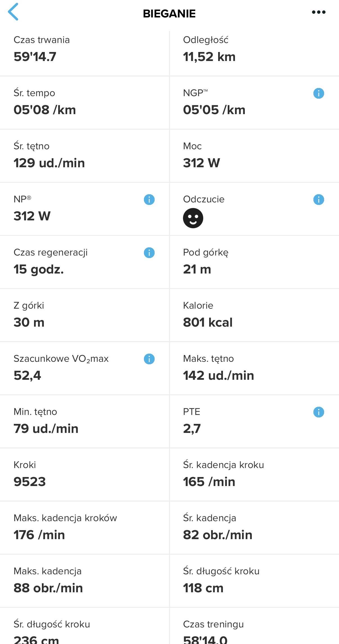
Task: Show info about NGP pace
Action: click(x=318, y=93)
